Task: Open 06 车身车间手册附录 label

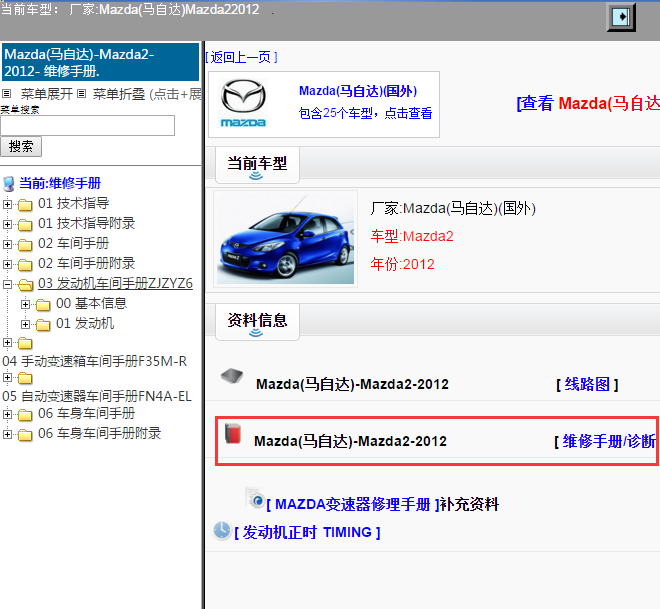Action: (x=100, y=433)
